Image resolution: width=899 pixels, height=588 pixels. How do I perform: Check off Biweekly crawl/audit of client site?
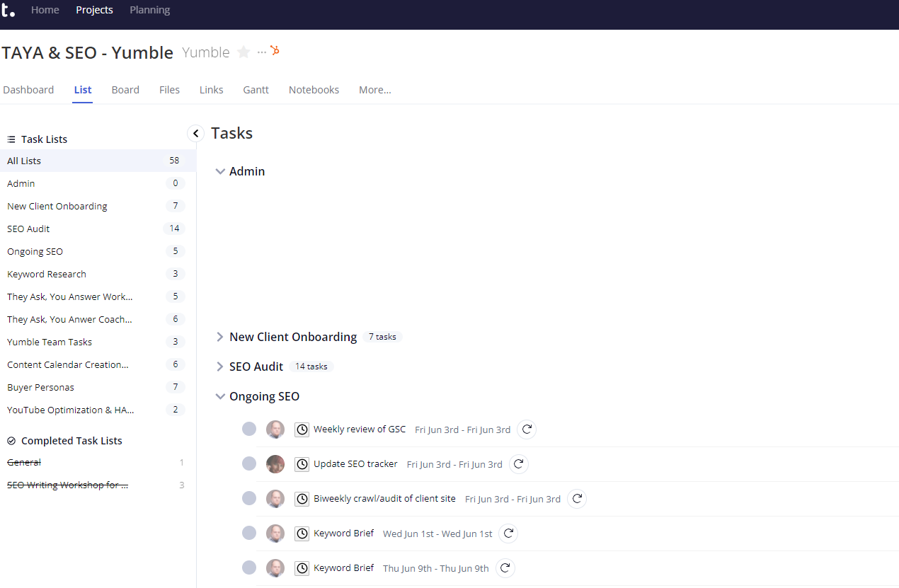coord(248,498)
